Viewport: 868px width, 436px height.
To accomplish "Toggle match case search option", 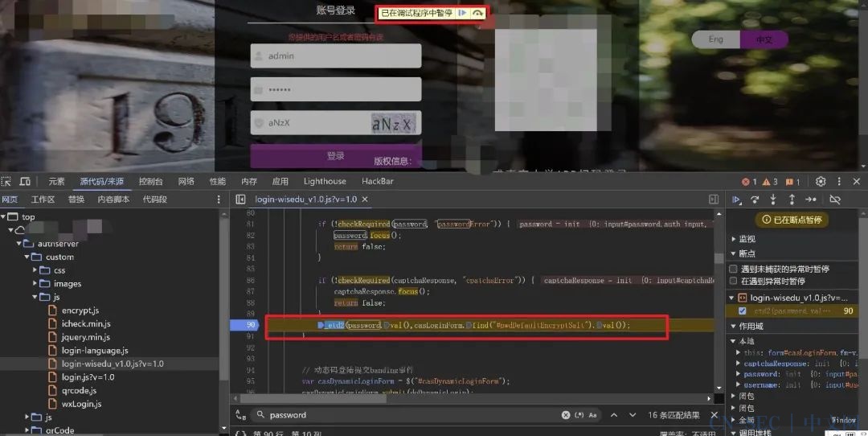I will [593, 415].
